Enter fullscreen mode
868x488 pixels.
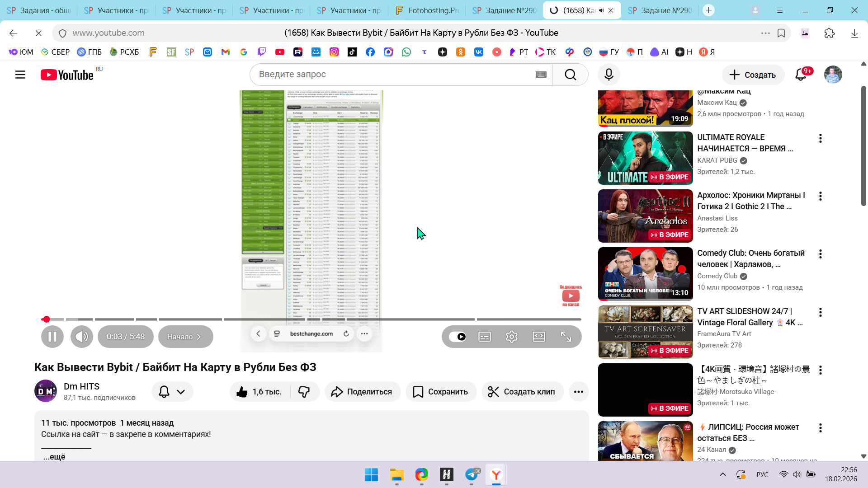(566, 337)
